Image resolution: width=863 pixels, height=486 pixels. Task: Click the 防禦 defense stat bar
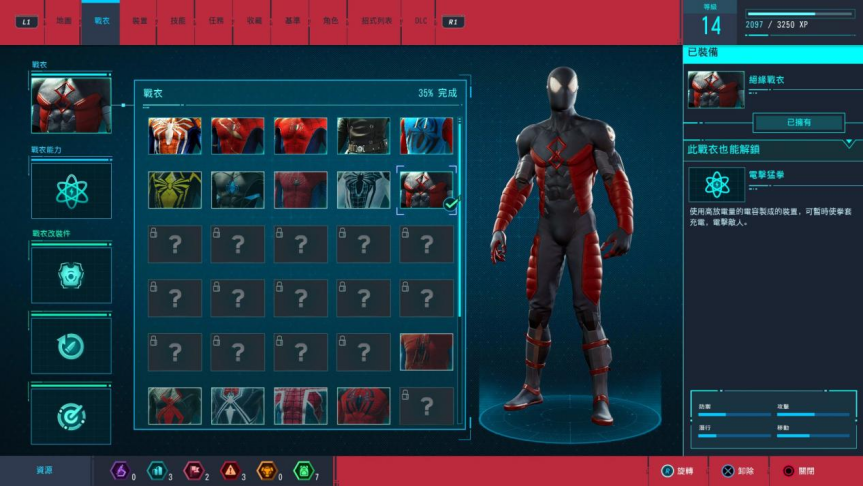(x=734, y=414)
